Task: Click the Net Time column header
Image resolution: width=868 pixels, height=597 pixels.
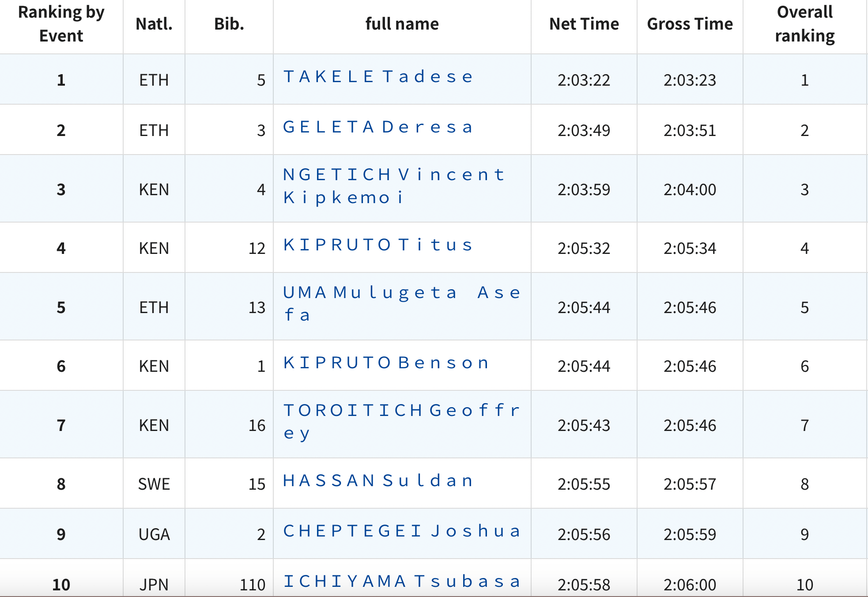Action: (x=584, y=24)
